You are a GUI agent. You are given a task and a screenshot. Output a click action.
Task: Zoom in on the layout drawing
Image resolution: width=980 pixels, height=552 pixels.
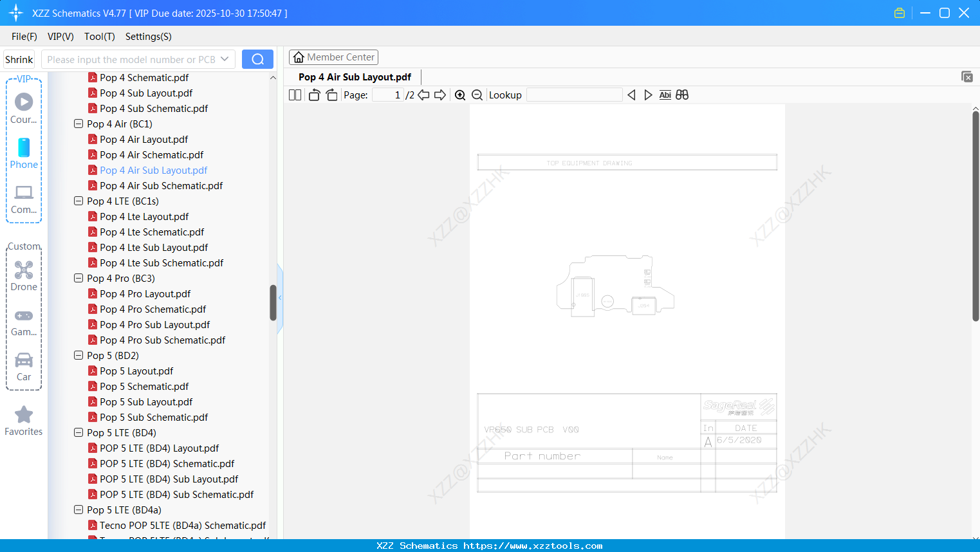pos(460,95)
